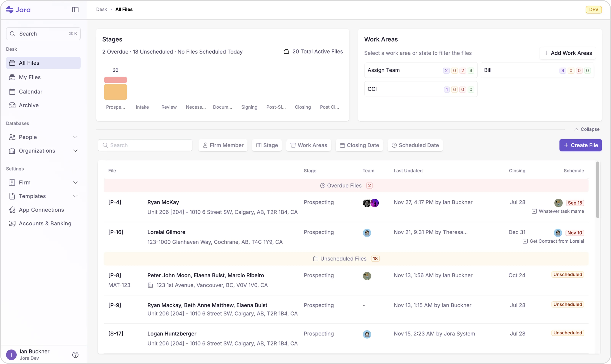The width and height of the screenshot is (611, 364).
Task: Uncheck the Whatever task mame checkbox
Action: pos(534,211)
